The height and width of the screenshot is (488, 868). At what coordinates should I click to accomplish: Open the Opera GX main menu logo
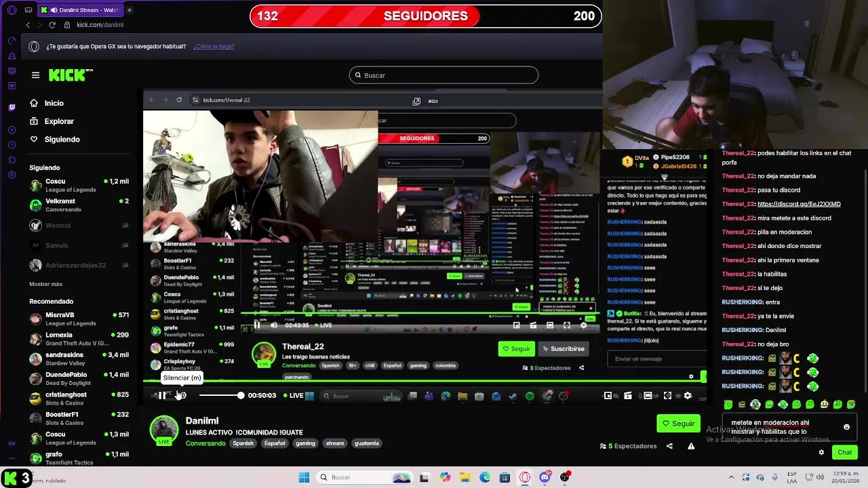pos(12,9)
